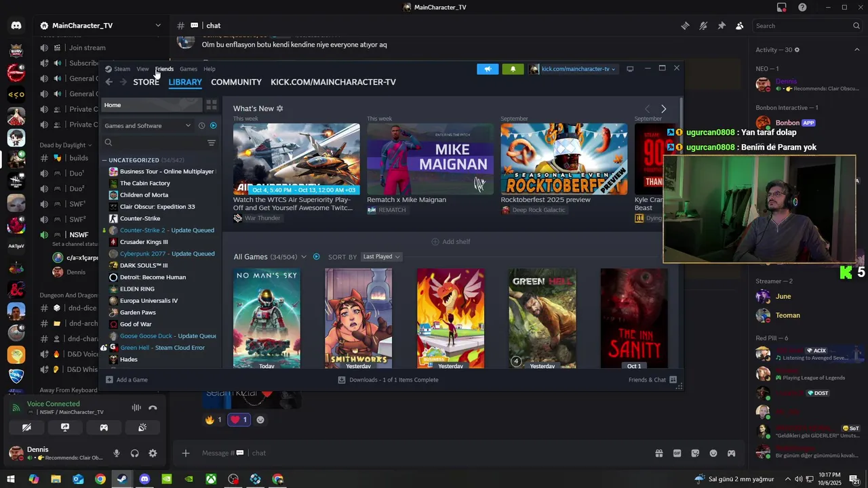The image size is (868, 488).
Task: Add a reaction to the Discord message
Action: (x=260, y=420)
